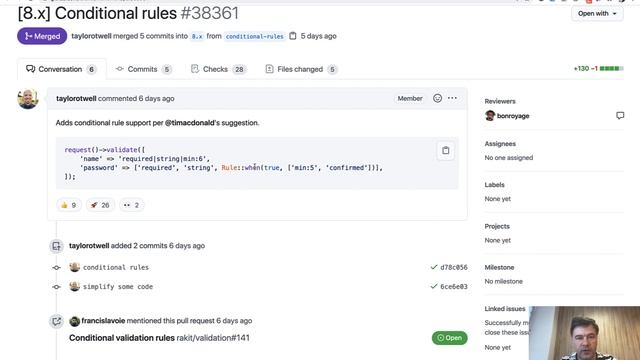Click the green Open status badge

[x=449, y=338]
